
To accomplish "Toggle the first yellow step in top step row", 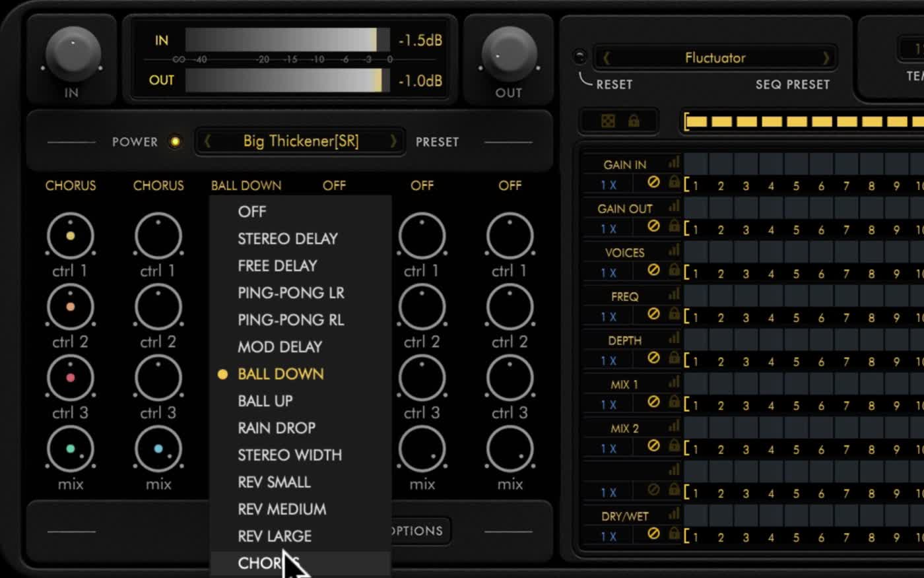I will point(697,121).
